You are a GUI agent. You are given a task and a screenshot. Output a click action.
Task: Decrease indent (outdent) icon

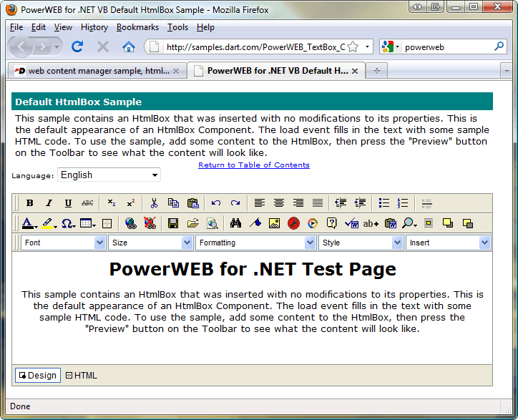341,203
